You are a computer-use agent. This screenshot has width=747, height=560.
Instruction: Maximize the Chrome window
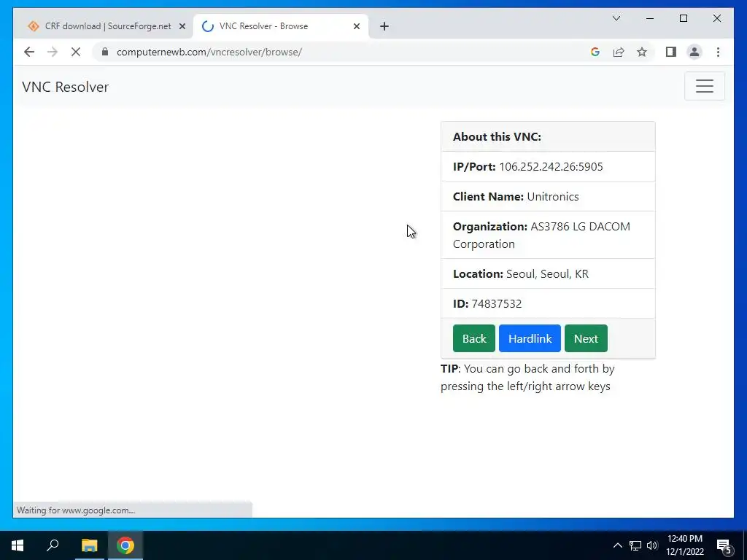tap(683, 18)
